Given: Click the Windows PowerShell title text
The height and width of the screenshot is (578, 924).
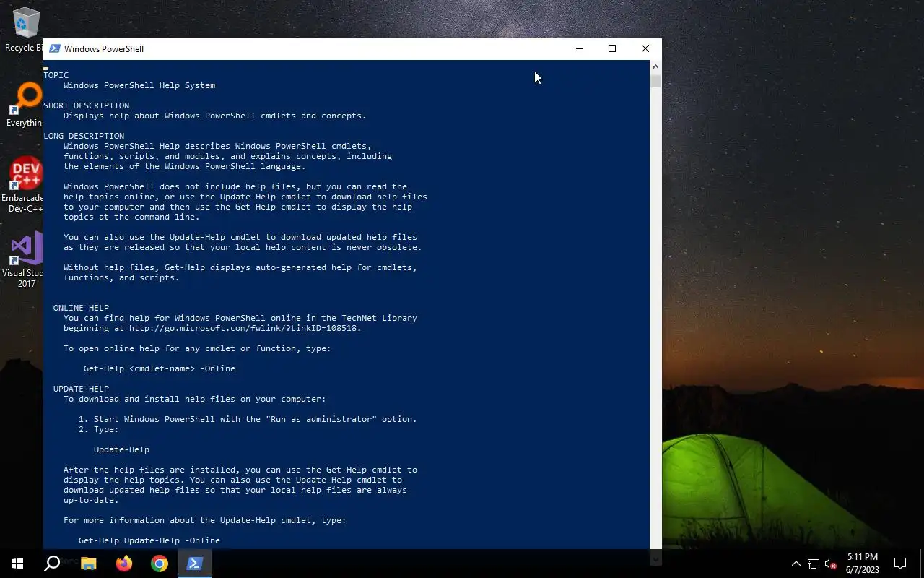Looking at the screenshot, I should [x=104, y=48].
